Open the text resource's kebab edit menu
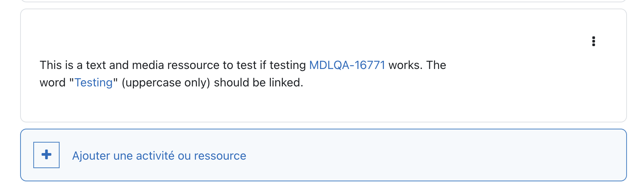 [593, 41]
